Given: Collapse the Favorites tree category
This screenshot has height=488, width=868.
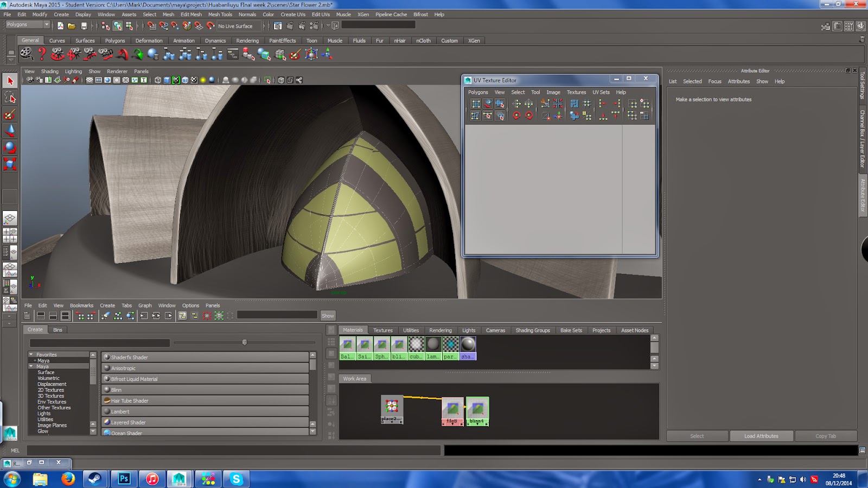Looking at the screenshot, I should [x=31, y=355].
